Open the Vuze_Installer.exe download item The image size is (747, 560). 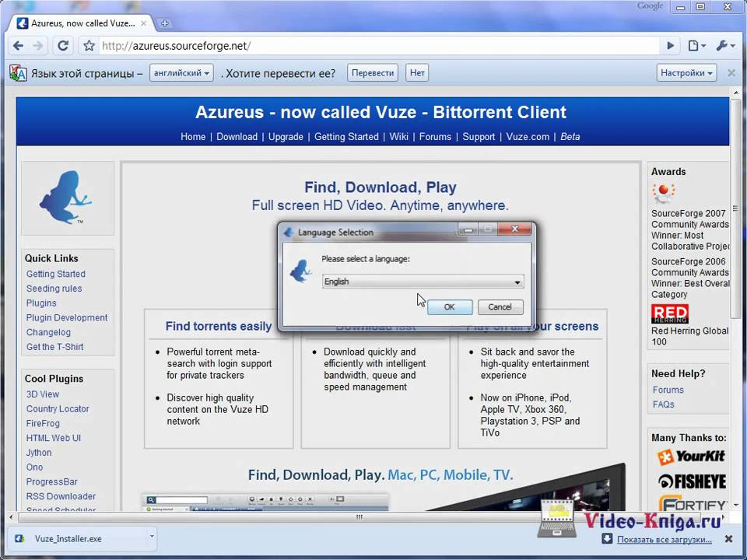[68, 538]
